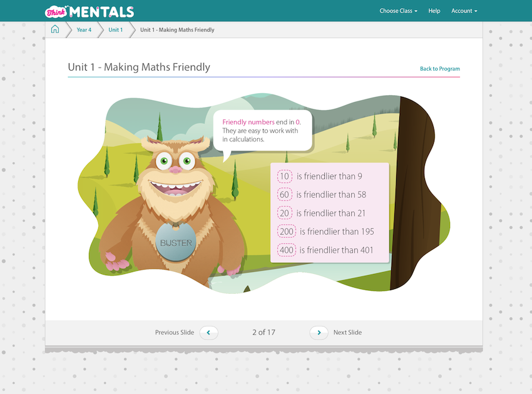Select the boxed number 20

(x=285, y=213)
